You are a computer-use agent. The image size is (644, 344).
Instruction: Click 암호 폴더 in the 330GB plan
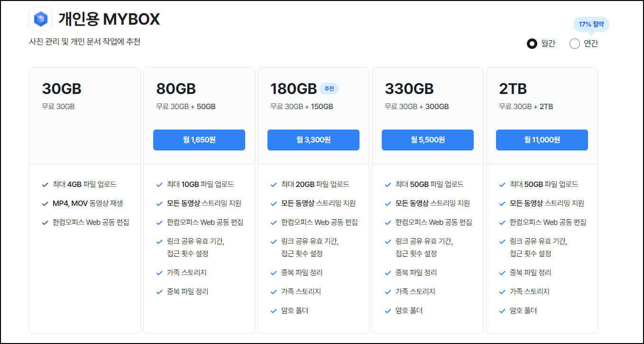409,311
